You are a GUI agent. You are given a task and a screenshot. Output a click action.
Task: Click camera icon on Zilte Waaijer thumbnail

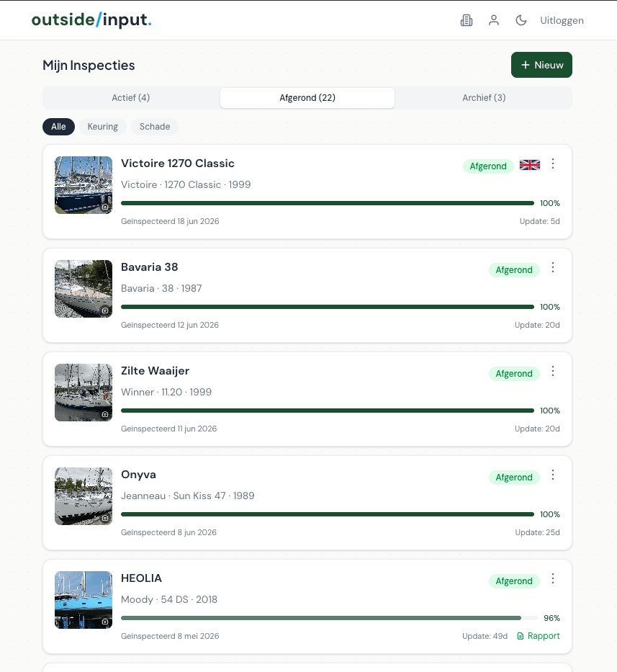click(105, 414)
